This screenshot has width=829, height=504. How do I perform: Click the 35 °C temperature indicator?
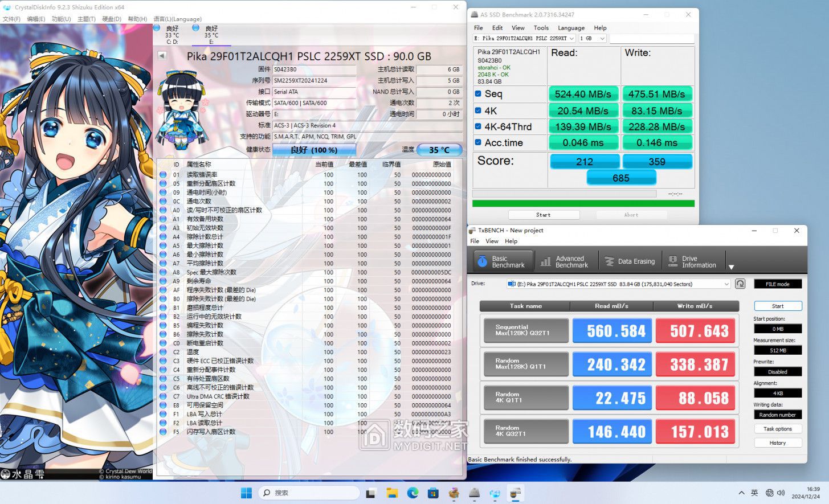click(x=439, y=150)
